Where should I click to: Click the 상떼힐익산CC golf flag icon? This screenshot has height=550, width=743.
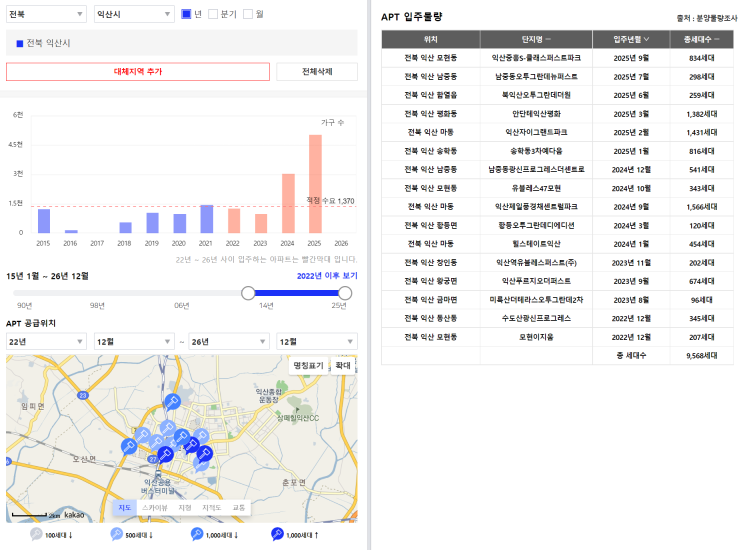pos(297,409)
